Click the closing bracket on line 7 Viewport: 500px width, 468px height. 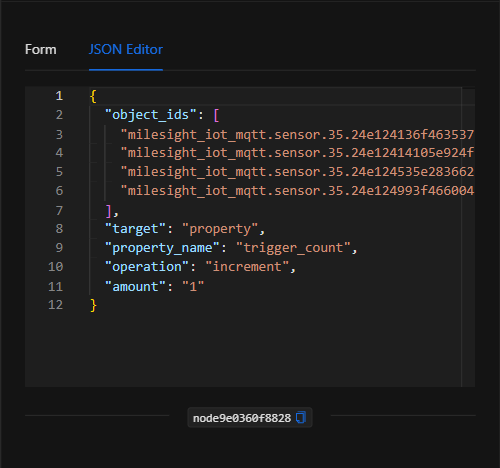point(108,211)
